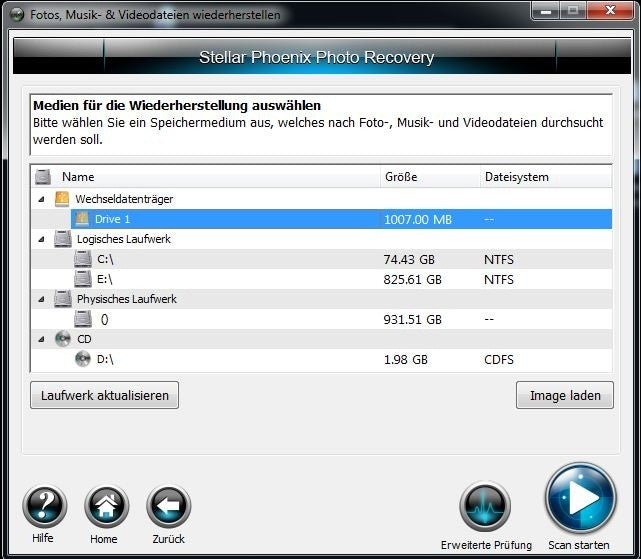Screen dimensions: 641x559
Task: Click NTFS in the C:\ row
Action: click(499, 260)
